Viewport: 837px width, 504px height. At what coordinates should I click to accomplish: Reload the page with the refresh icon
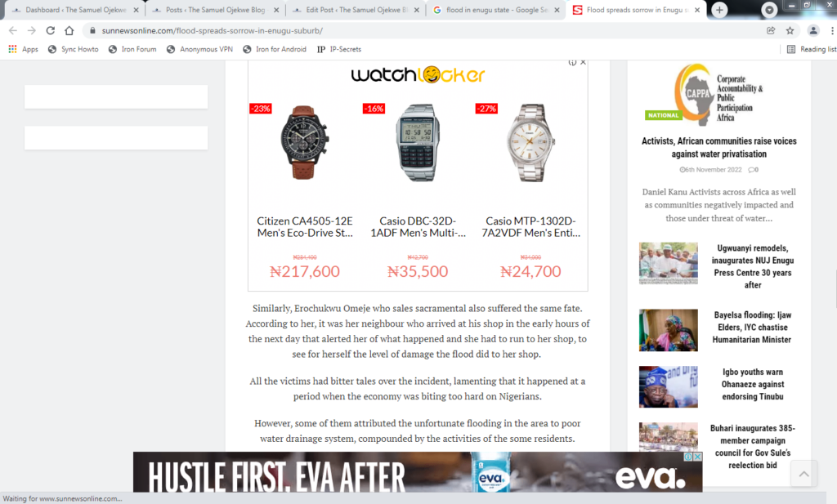click(50, 30)
